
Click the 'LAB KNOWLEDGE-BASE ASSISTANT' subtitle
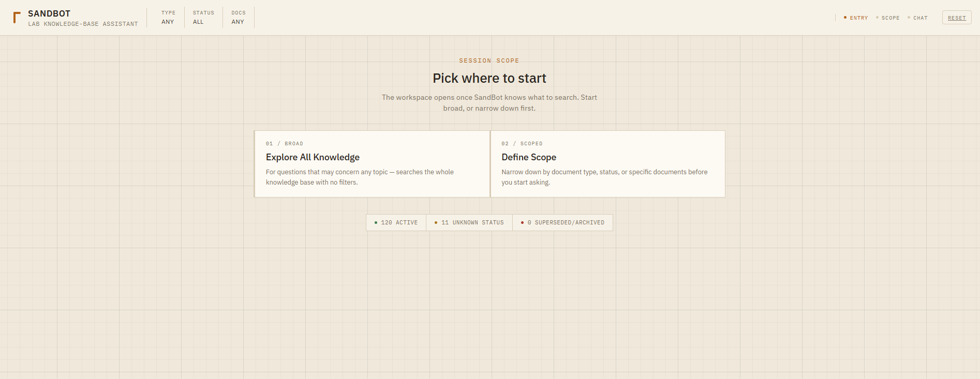coord(83,24)
